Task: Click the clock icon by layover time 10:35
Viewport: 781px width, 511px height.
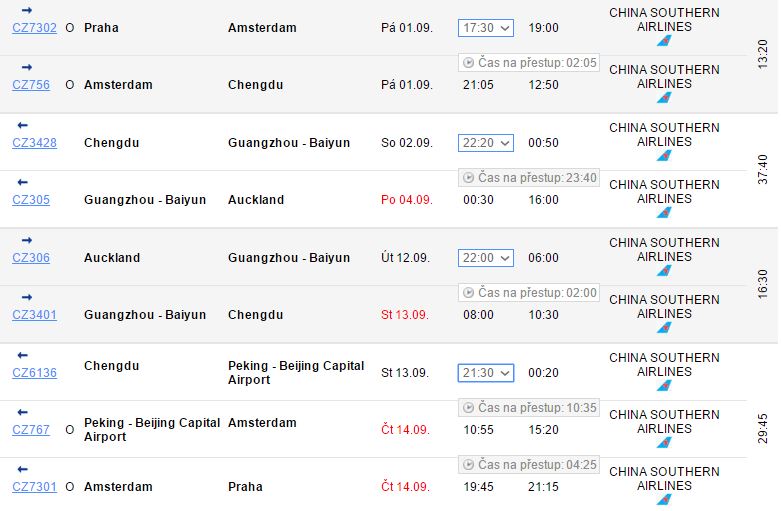Action: (x=469, y=408)
